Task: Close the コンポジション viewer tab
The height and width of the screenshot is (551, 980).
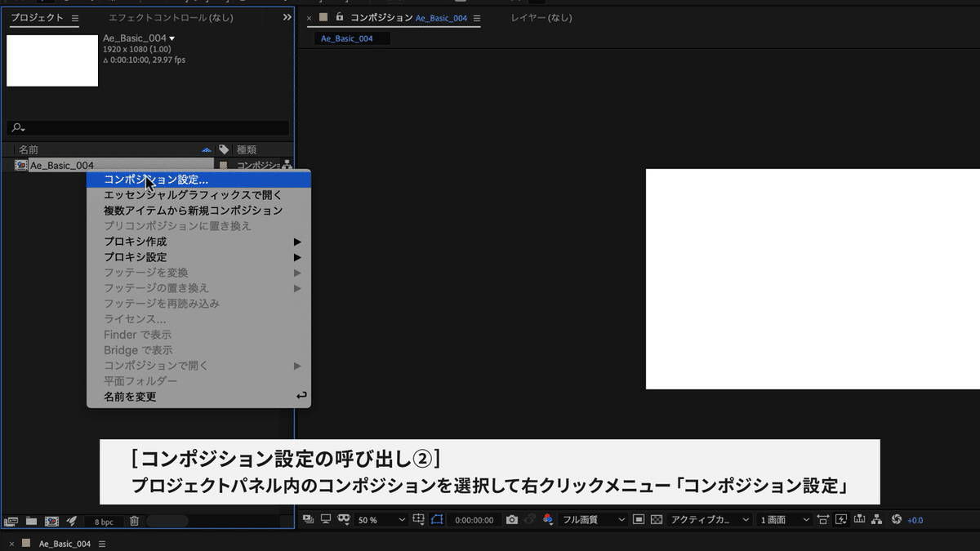Action: pos(309,18)
